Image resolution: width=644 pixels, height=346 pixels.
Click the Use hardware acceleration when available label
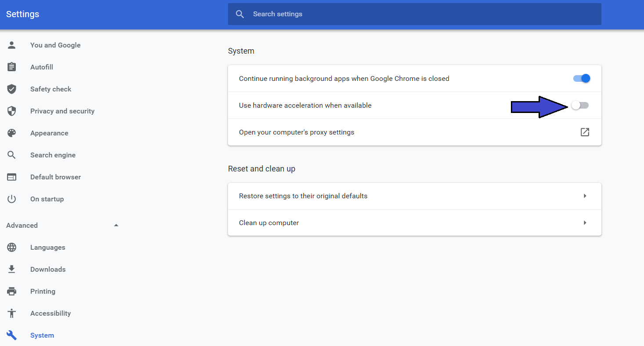305,106
